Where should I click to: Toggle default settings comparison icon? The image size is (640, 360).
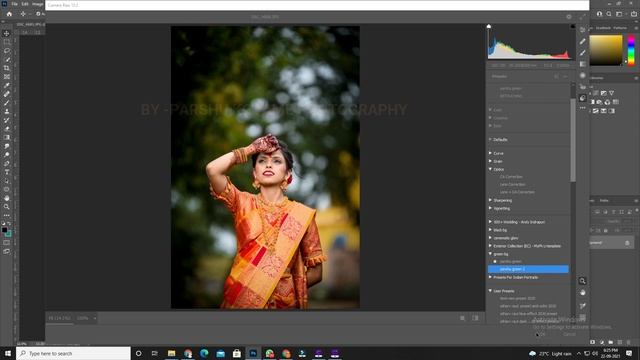coord(475,318)
